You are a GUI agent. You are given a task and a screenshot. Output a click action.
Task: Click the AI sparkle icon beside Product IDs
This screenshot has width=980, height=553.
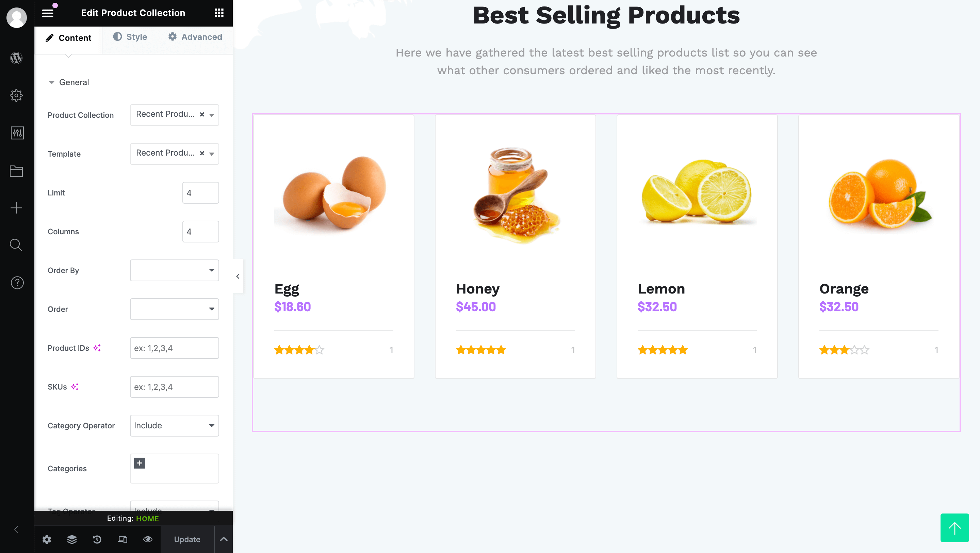(x=97, y=347)
